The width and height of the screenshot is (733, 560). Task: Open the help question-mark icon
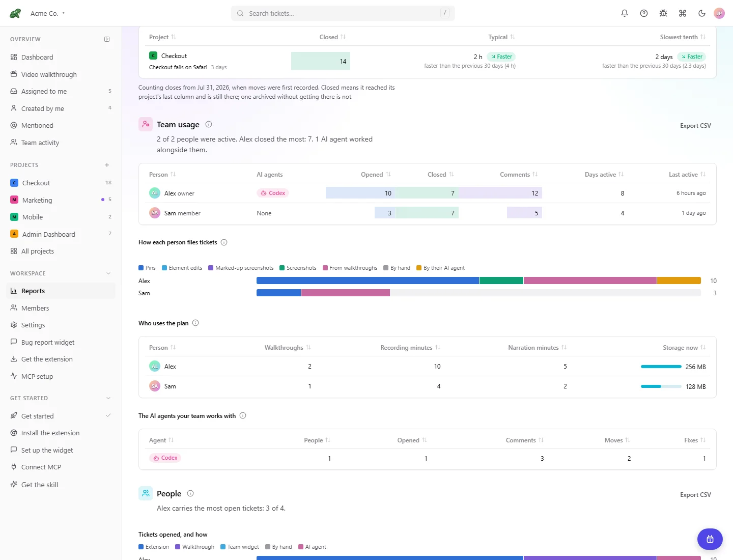tap(644, 13)
